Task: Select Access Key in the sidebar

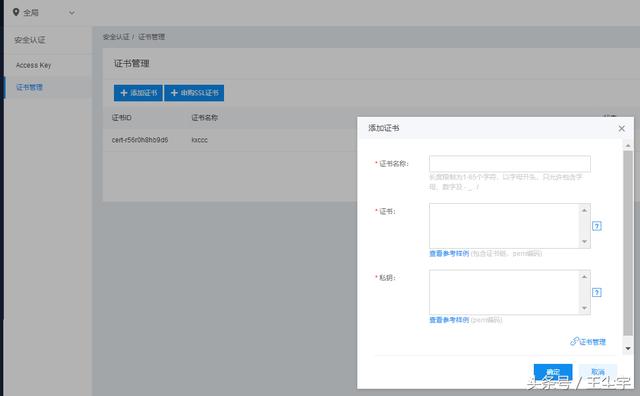Action: pyautogui.click(x=33, y=65)
